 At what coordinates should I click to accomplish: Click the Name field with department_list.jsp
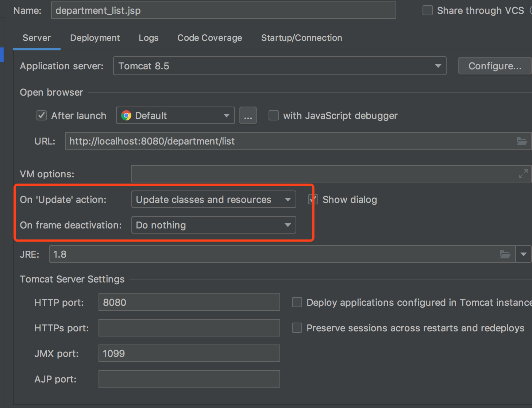[x=224, y=10]
